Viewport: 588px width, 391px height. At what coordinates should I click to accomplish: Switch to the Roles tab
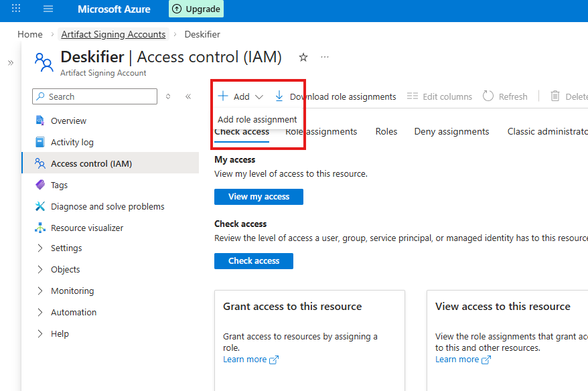pos(386,132)
